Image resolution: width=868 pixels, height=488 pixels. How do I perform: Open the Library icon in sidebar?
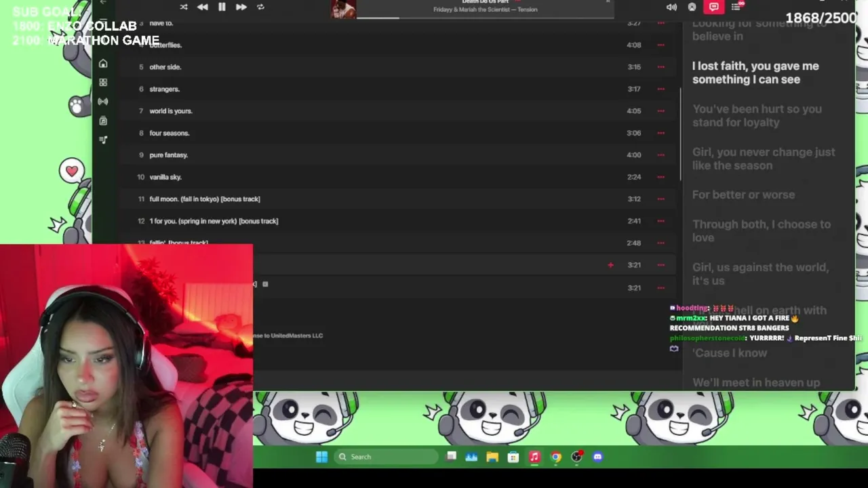103,121
